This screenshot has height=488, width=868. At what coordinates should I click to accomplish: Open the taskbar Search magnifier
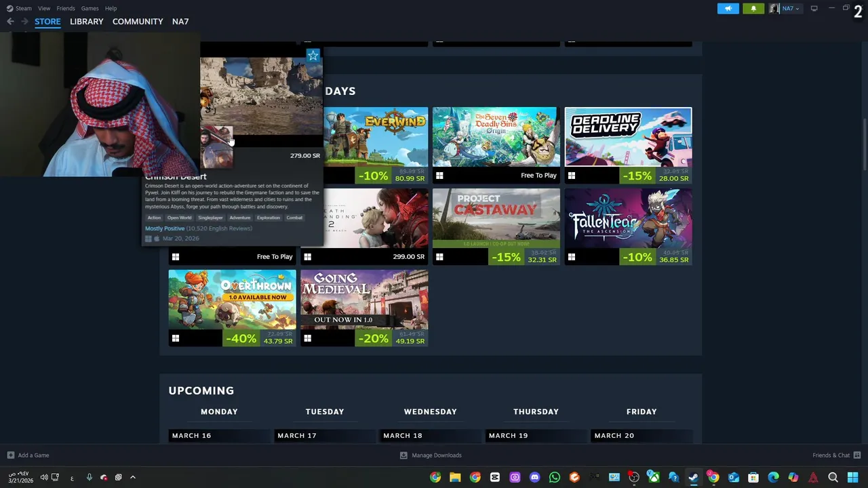[x=833, y=478]
